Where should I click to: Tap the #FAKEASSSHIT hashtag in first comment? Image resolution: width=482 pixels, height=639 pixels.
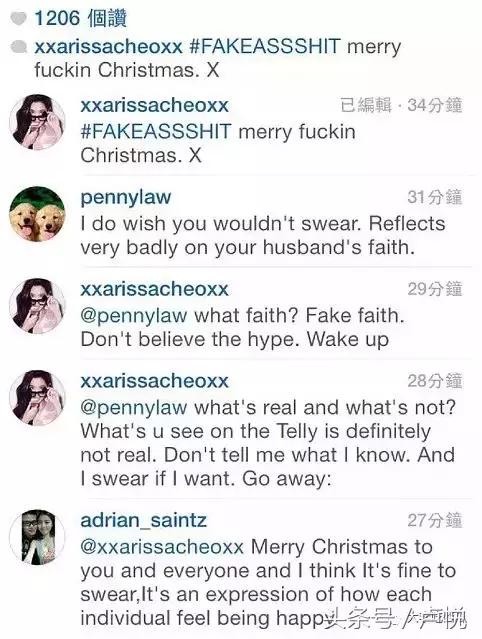[x=156, y=132]
